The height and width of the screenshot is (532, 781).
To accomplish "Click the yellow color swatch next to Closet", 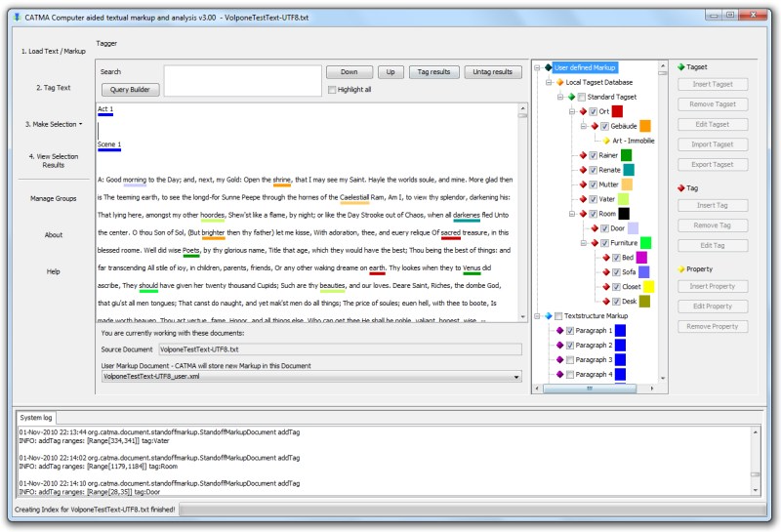I will pos(648,287).
